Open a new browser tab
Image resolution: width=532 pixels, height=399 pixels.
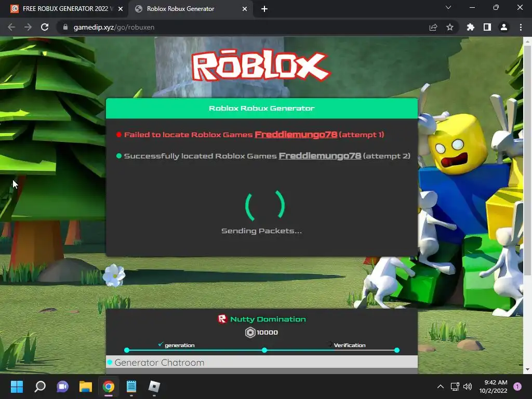coord(264,9)
